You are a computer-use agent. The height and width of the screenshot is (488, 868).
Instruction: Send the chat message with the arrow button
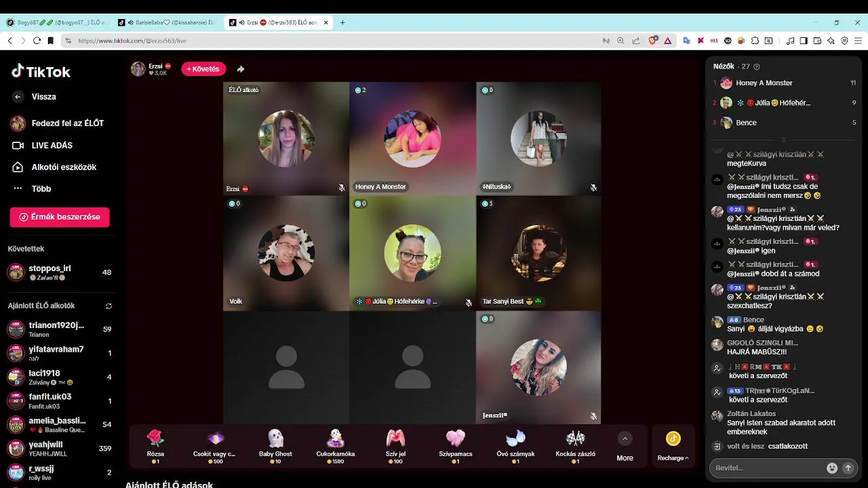(x=848, y=468)
